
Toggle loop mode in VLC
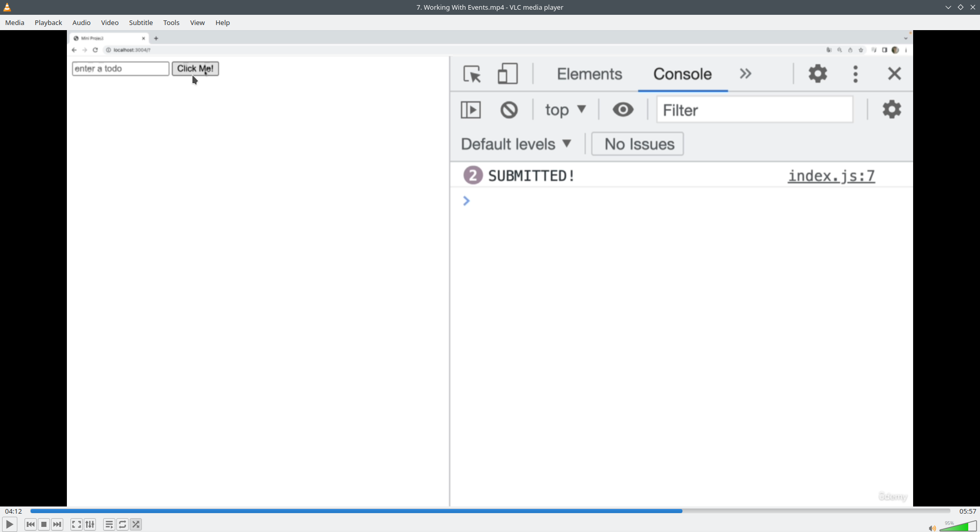(x=122, y=524)
